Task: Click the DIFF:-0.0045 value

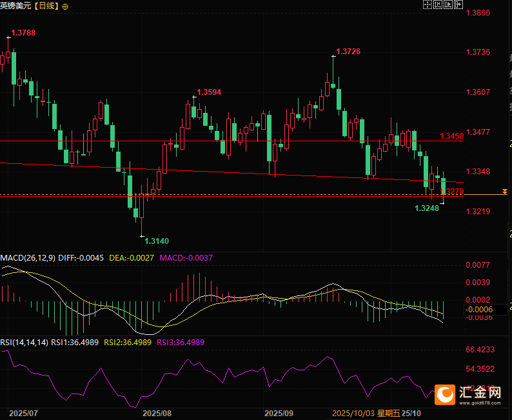Action: (81, 258)
